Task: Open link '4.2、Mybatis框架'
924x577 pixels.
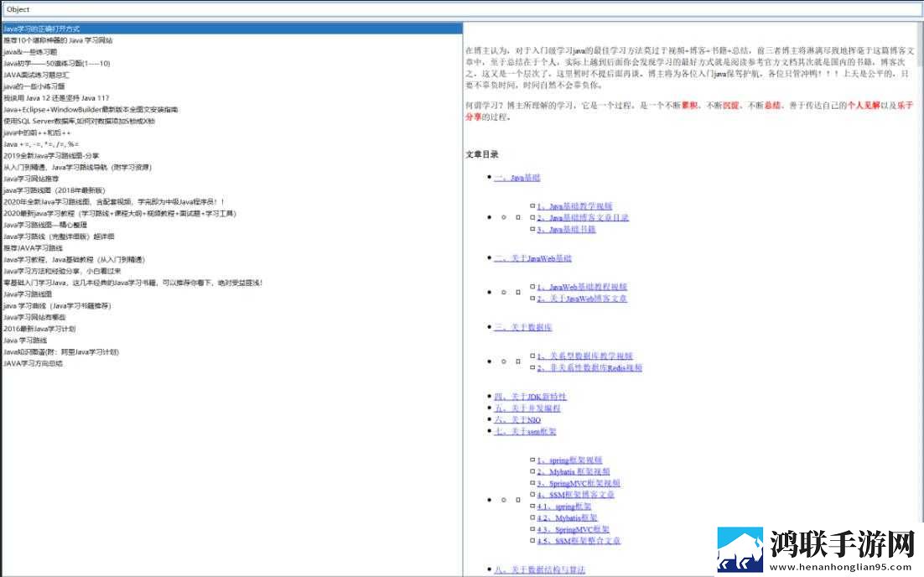Action: pyautogui.click(x=567, y=518)
